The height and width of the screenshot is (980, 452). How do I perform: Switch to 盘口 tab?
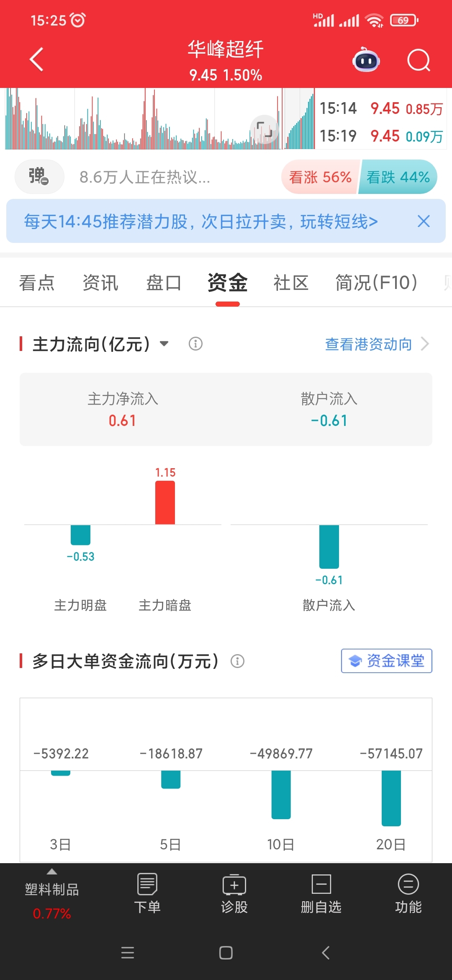click(164, 283)
